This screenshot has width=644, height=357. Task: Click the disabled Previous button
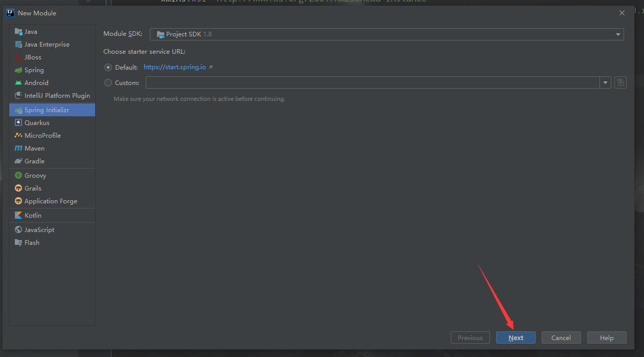[x=470, y=338]
